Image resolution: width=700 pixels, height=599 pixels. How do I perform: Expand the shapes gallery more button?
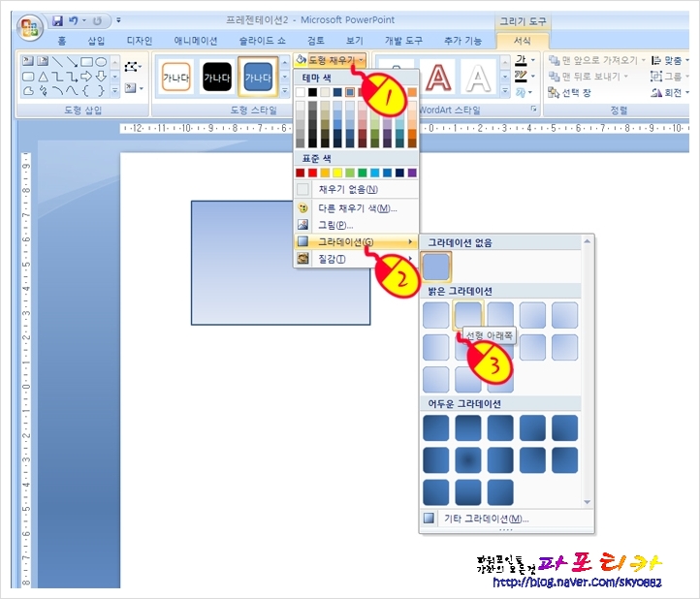[114, 91]
